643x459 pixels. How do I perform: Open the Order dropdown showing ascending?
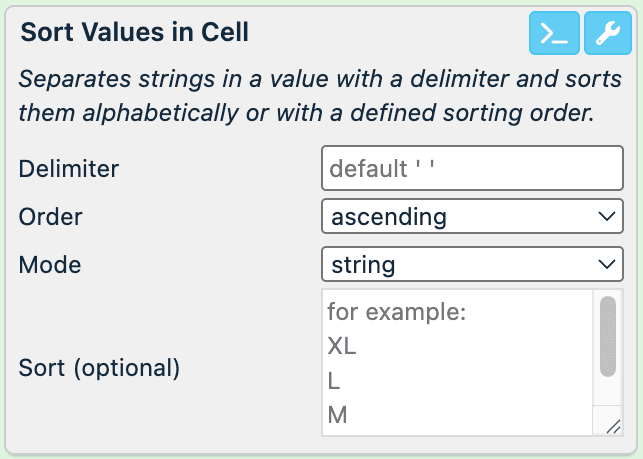(472, 216)
